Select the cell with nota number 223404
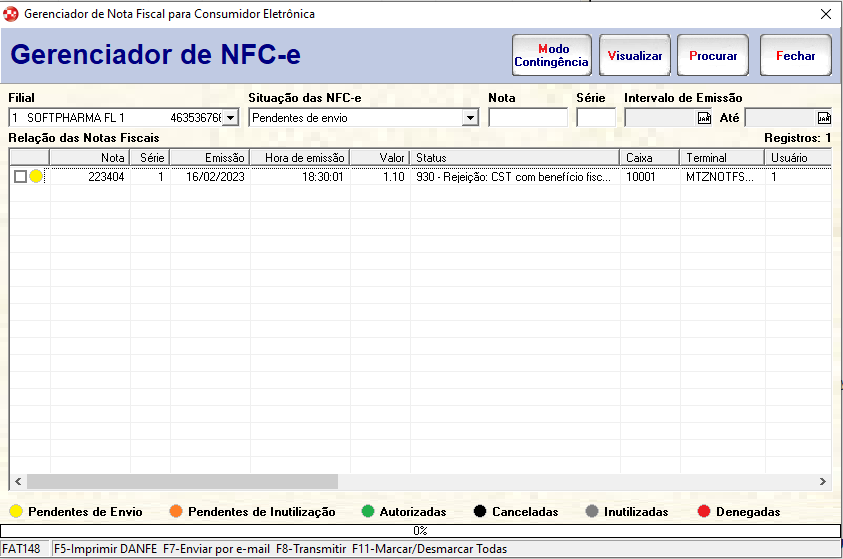The height and width of the screenshot is (559, 843). [x=106, y=177]
